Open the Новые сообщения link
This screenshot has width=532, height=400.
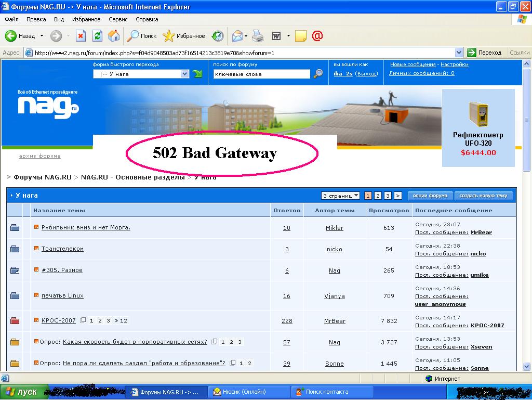coord(413,64)
